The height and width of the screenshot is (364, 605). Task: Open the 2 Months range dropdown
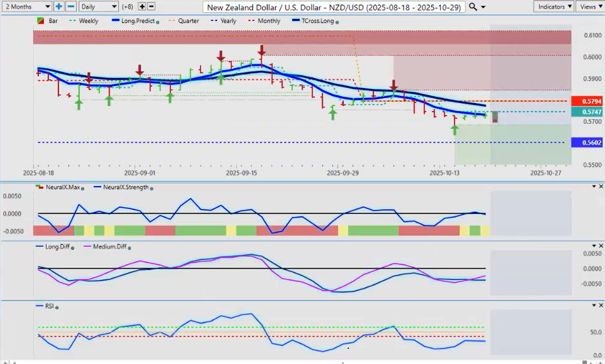26,6
